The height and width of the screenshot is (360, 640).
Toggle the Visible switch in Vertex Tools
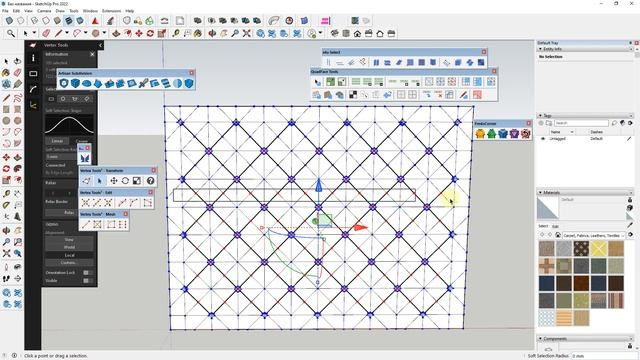tap(87, 280)
